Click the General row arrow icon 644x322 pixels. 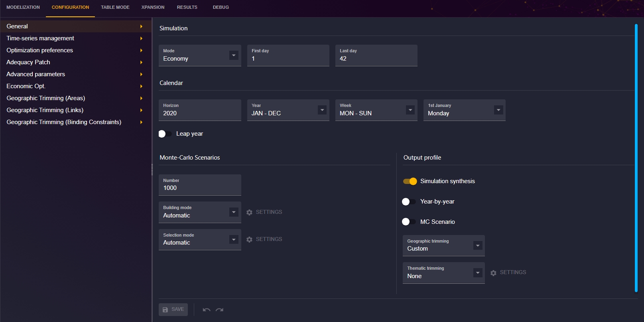[x=141, y=26]
